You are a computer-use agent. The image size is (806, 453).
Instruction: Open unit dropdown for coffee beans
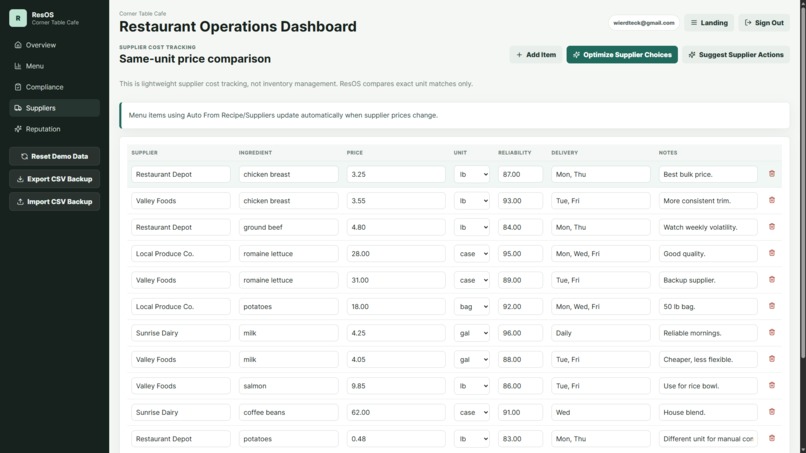472,412
